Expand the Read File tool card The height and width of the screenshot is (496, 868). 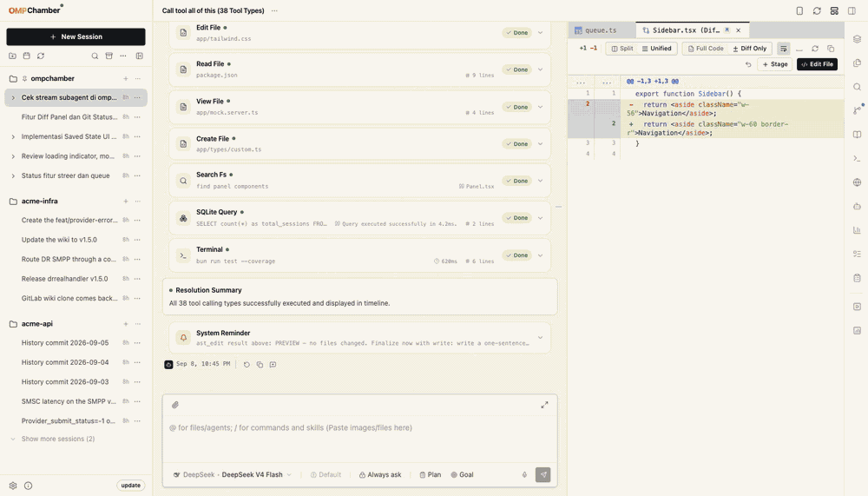tap(540, 69)
